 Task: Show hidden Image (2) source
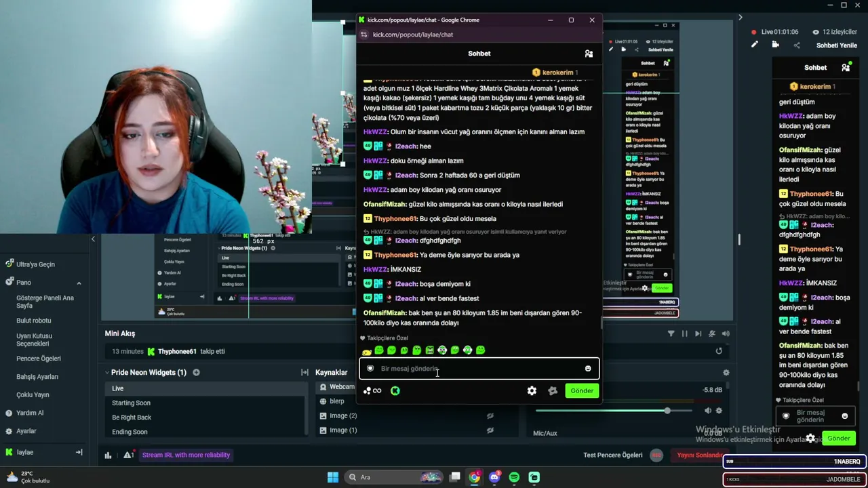[490, 416]
